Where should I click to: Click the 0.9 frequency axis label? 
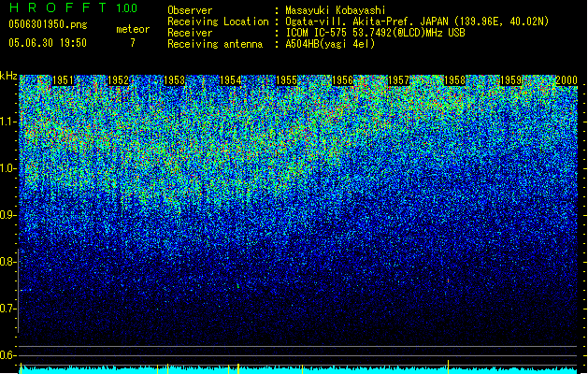(8, 215)
